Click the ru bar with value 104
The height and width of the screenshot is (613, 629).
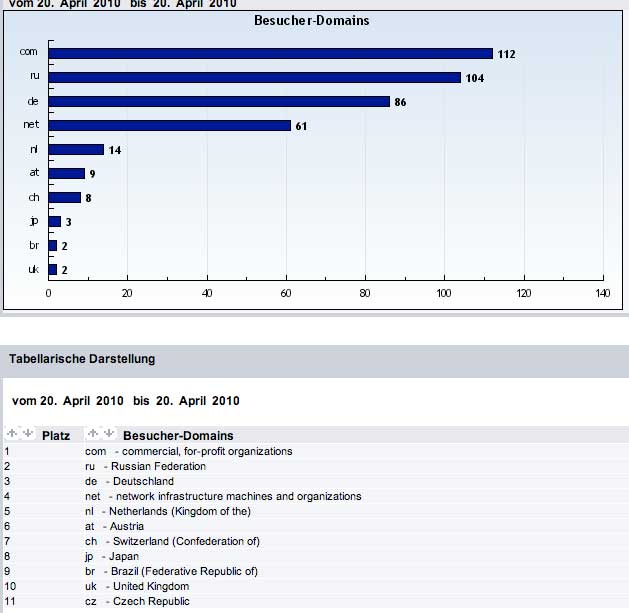click(x=254, y=77)
